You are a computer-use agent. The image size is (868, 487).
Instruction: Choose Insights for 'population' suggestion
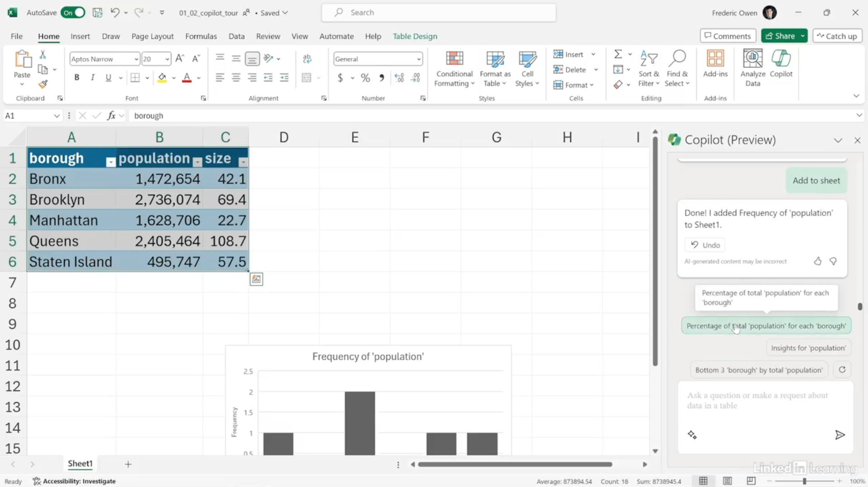click(x=808, y=348)
